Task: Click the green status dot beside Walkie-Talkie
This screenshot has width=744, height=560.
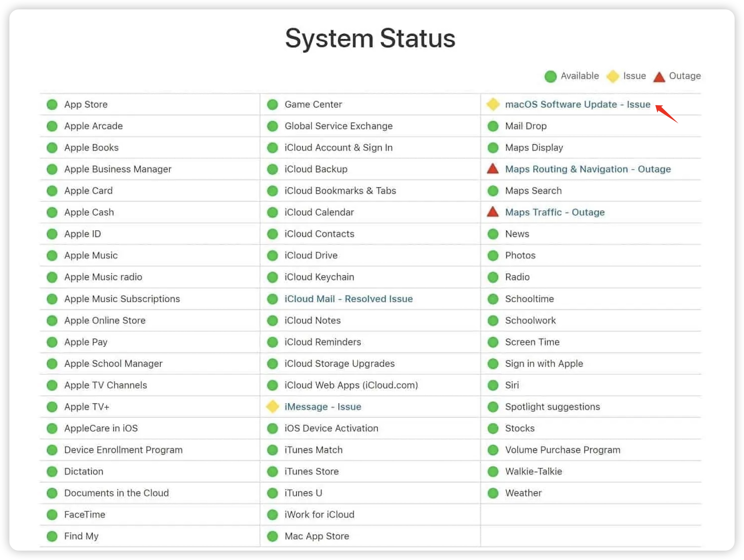Action: coord(493,472)
